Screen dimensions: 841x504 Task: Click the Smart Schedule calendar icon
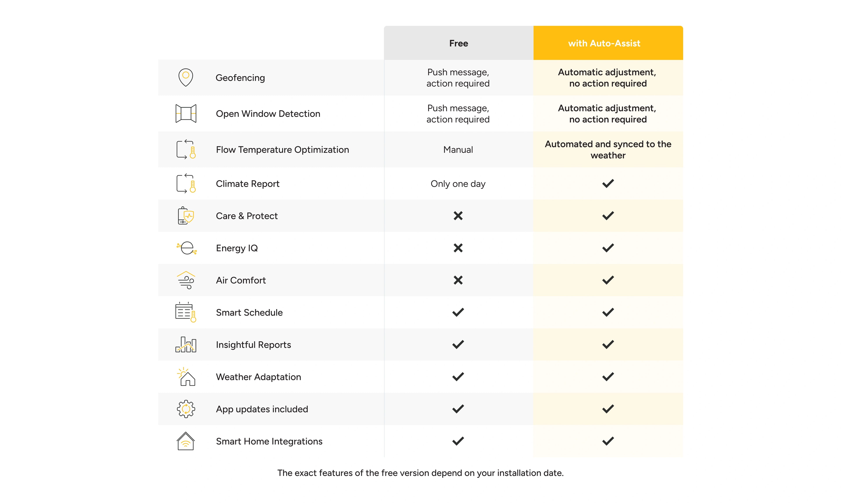tap(186, 312)
